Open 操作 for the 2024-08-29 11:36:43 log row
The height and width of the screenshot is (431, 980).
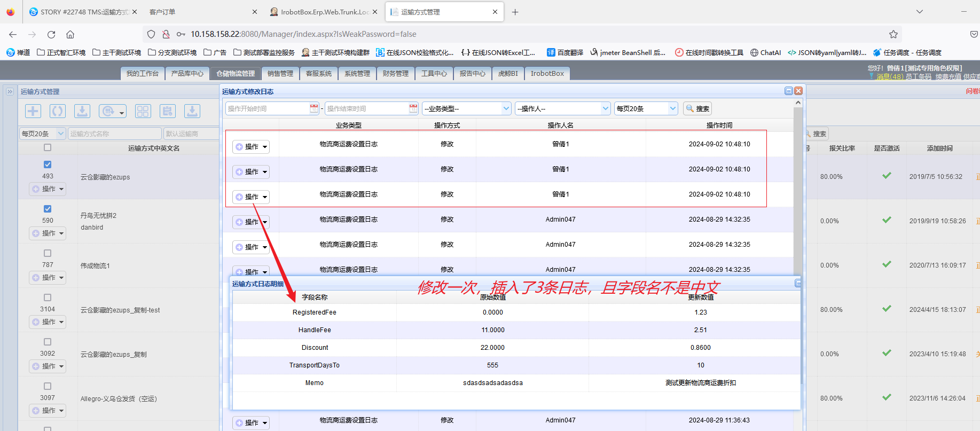[x=251, y=423]
